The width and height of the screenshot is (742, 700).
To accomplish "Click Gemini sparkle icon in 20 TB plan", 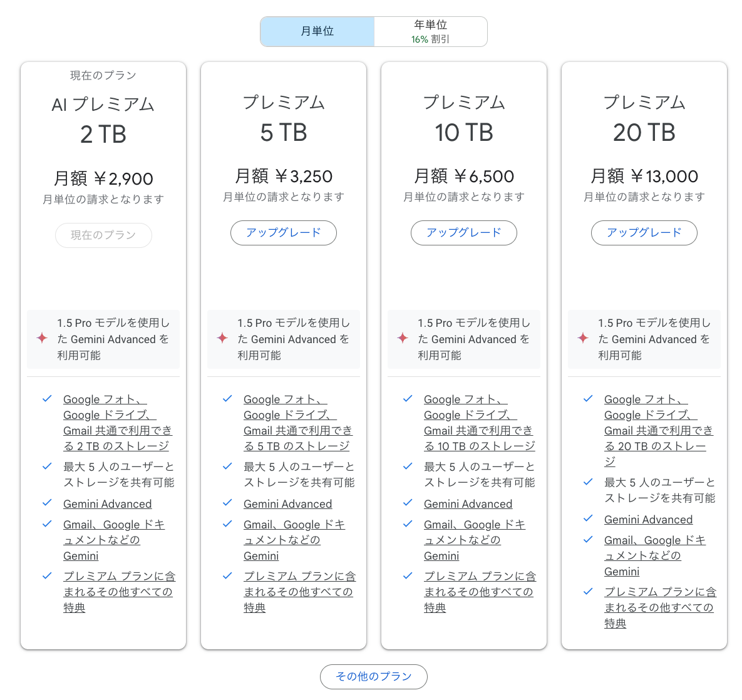I will 583,339.
